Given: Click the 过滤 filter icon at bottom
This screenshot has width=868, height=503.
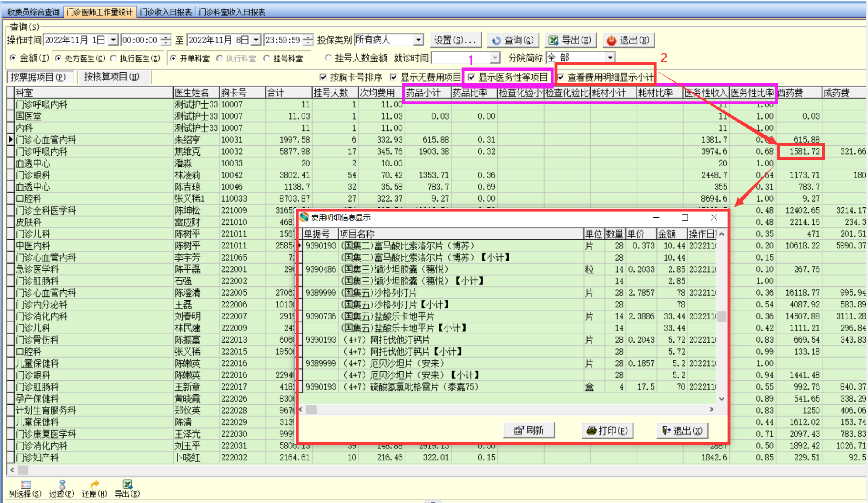Looking at the screenshot, I should (x=62, y=485).
